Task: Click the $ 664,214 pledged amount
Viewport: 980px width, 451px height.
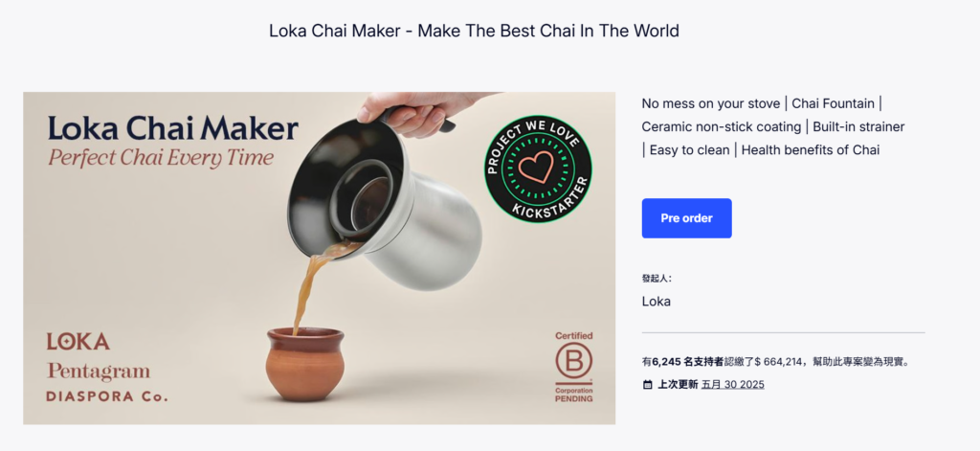Action: click(x=779, y=362)
